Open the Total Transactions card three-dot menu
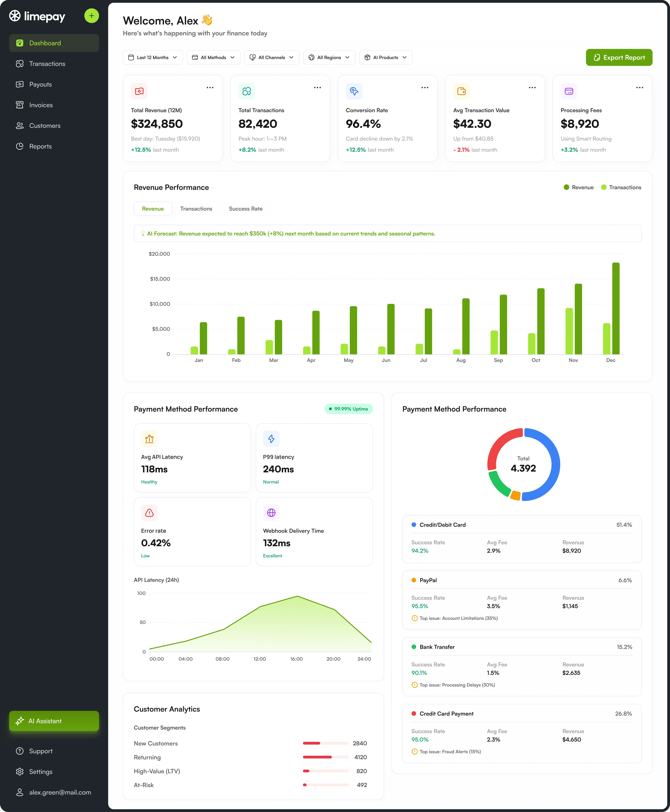Viewport: 670px width, 812px height. 317,88
